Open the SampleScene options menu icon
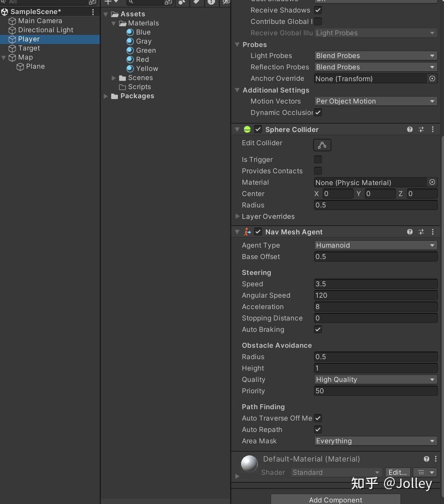Viewport: 444px width, 504px height. (x=93, y=12)
